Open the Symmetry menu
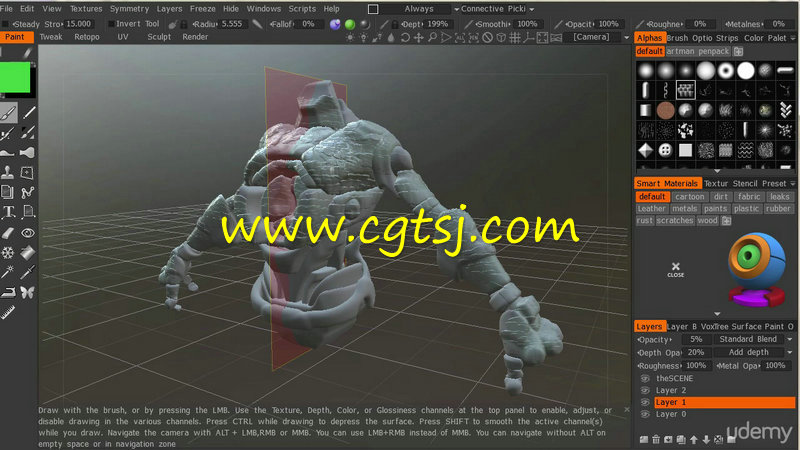This screenshot has width=800, height=450. [x=129, y=9]
